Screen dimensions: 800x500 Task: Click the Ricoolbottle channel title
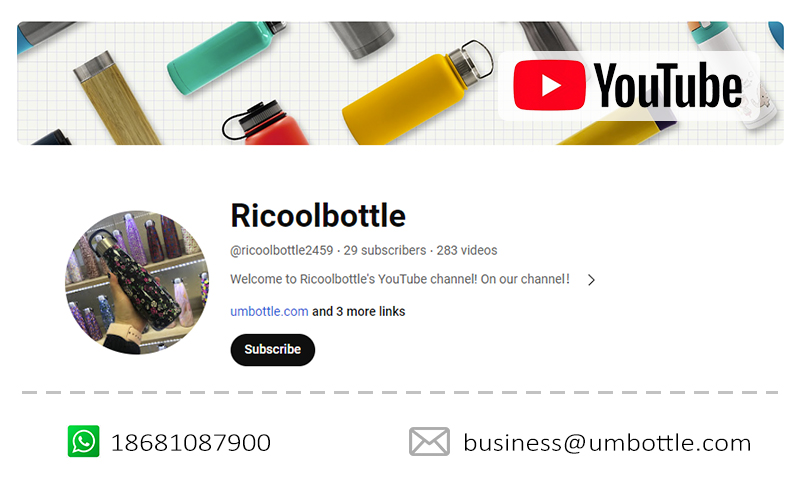click(318, 216)
